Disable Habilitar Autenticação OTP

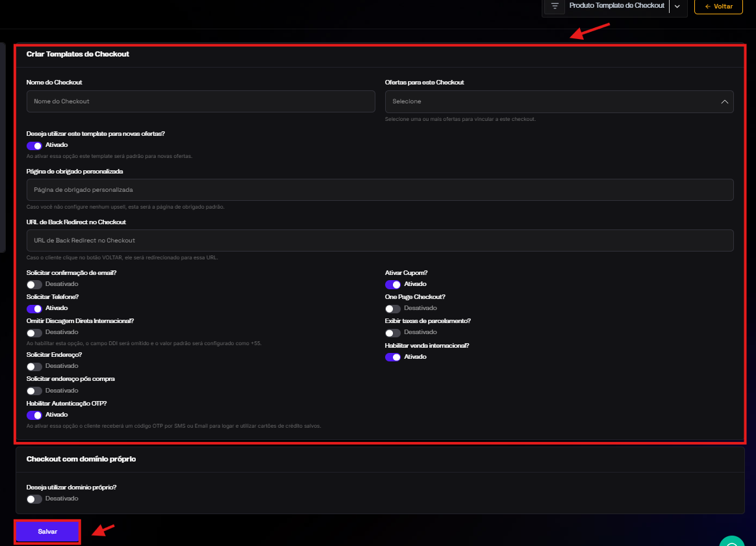click(34, 415)
